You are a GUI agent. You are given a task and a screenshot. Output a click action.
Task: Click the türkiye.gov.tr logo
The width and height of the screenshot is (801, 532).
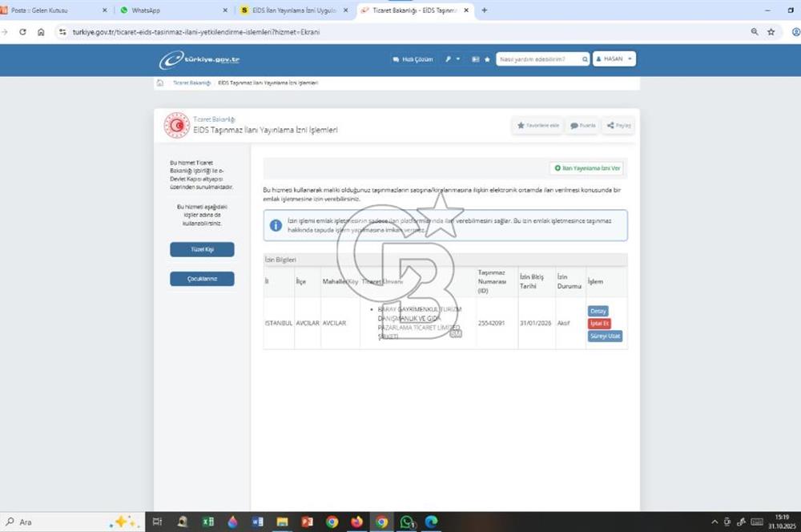[x=199, y=60]
